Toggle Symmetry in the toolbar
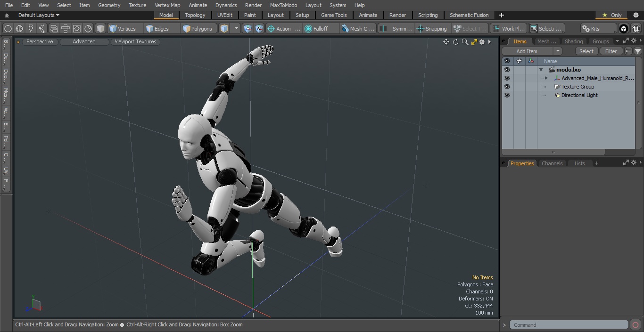This screenshot has width=644, height=332. (396, 29)
